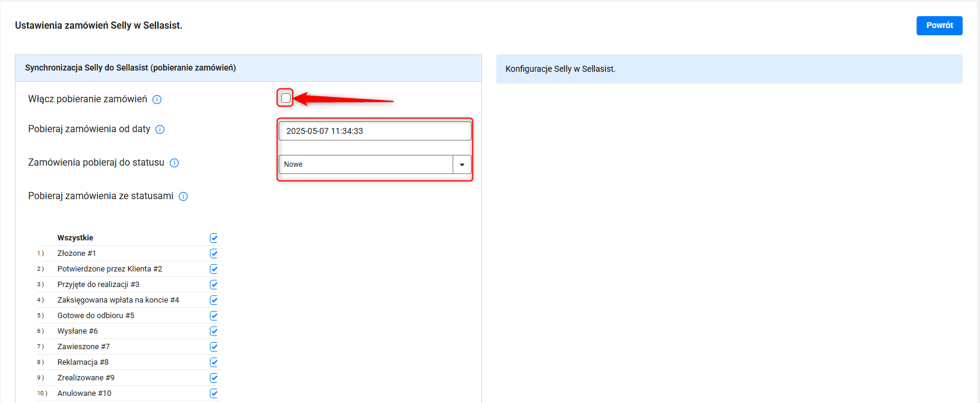Image resolution: width=980 pixels, height=403 pixels.
Task: Click the Gotowe do odbioru #5 label
Action: (96, 316)
